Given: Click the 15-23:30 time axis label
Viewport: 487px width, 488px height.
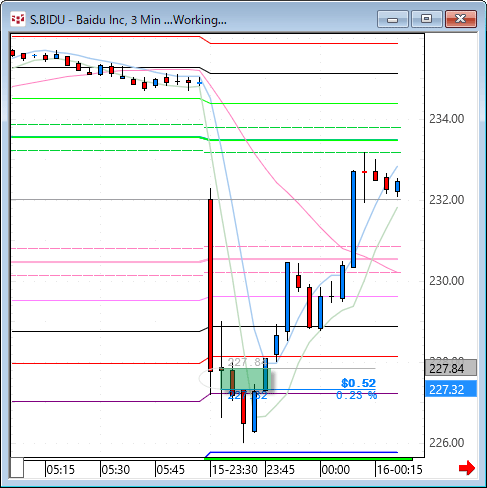Looking at the screenshot, I should point(235,469).
